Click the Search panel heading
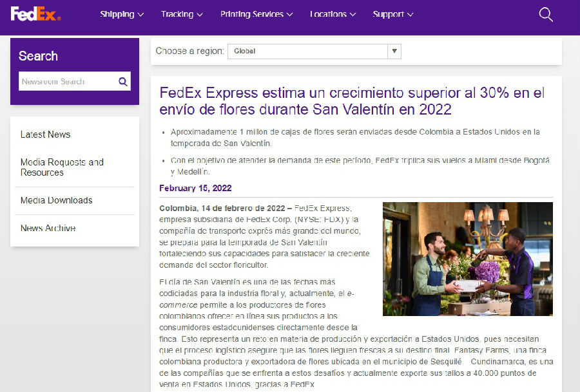Screen dimensions: 580x392 38,56
